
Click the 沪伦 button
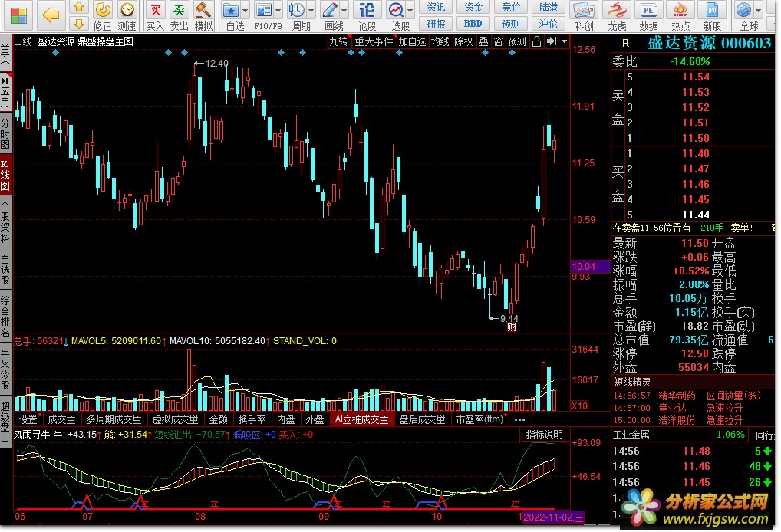[x=549, y=24]
